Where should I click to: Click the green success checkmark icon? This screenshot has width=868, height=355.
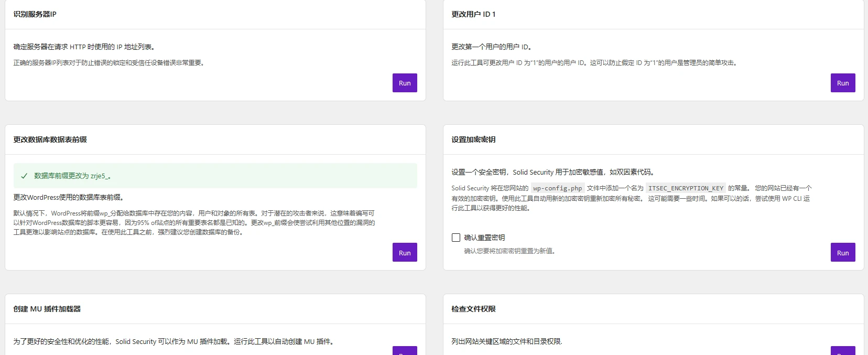pyautogui.click(x=24, y=176)
